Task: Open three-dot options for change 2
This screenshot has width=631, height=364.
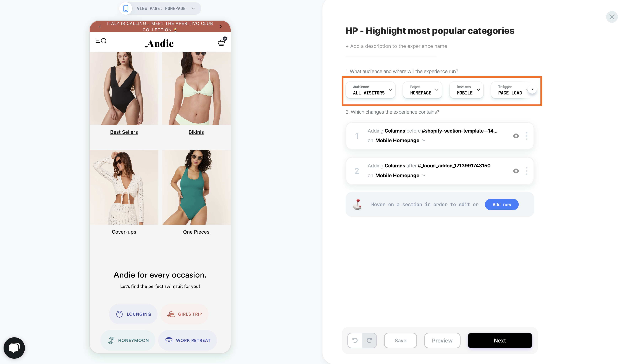Action: click(x=527, y=171)
